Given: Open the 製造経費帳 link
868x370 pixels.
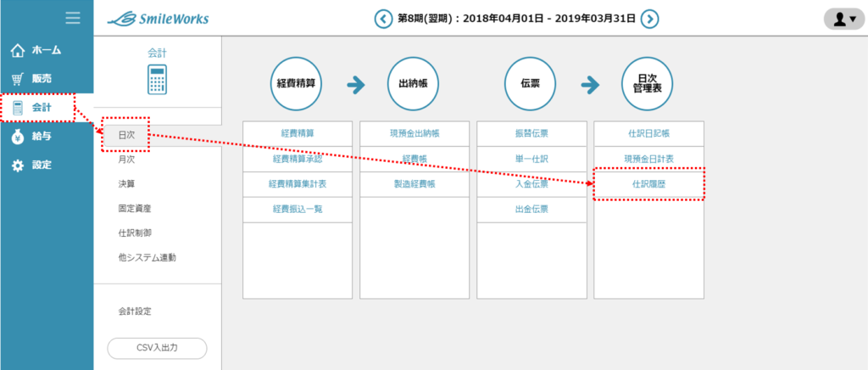Looking at the screenshot, I should pos(415,184).
